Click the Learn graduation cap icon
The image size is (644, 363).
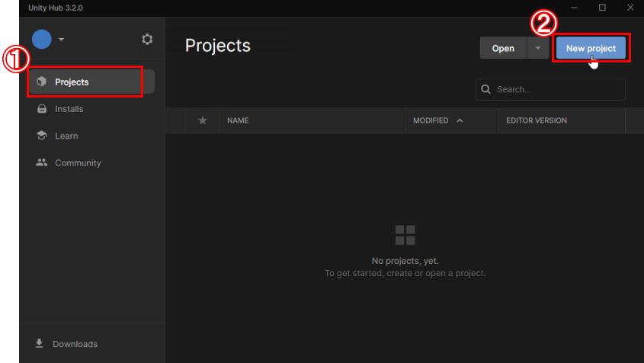point(41,135)
